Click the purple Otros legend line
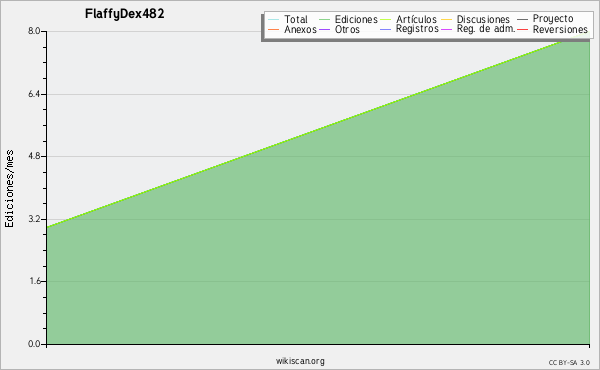 coord(324,29)
